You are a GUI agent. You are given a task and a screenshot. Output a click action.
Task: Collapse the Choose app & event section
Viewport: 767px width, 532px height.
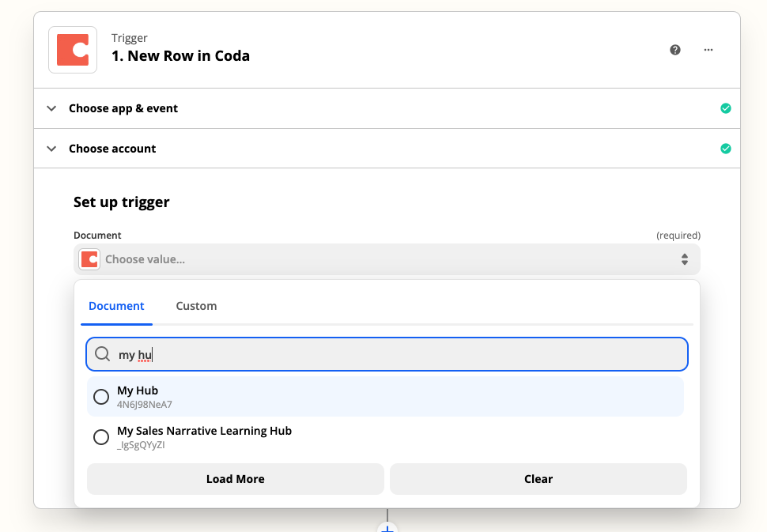tap(52, 108)
